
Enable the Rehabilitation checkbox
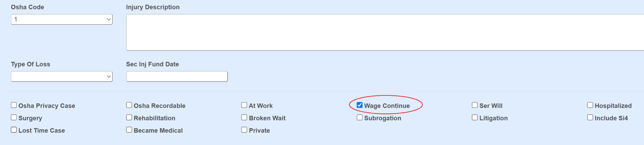point(129,117)
